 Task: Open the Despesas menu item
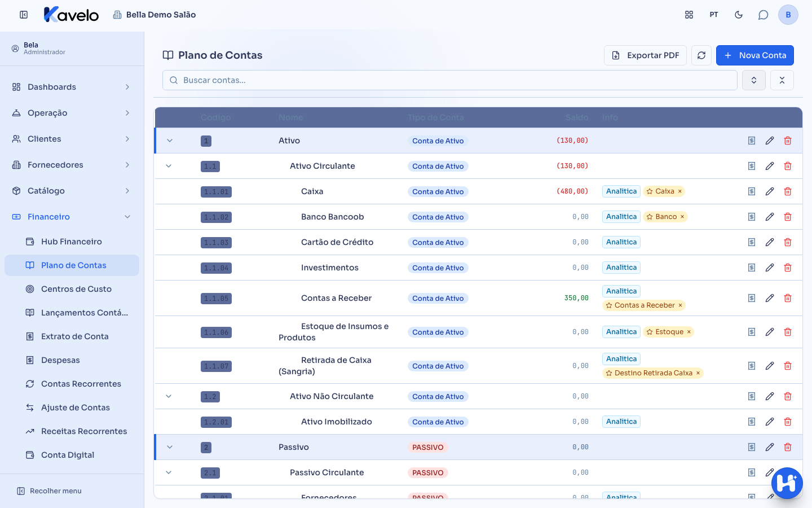click(x=72, y=360)
